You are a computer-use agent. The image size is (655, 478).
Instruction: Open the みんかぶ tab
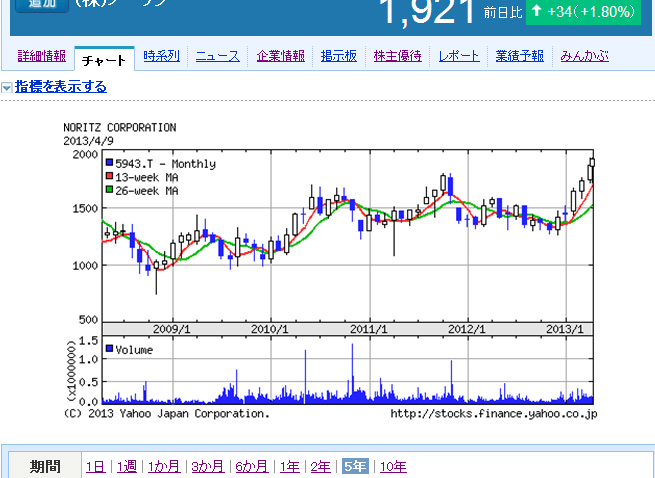(x=584, y=56)
